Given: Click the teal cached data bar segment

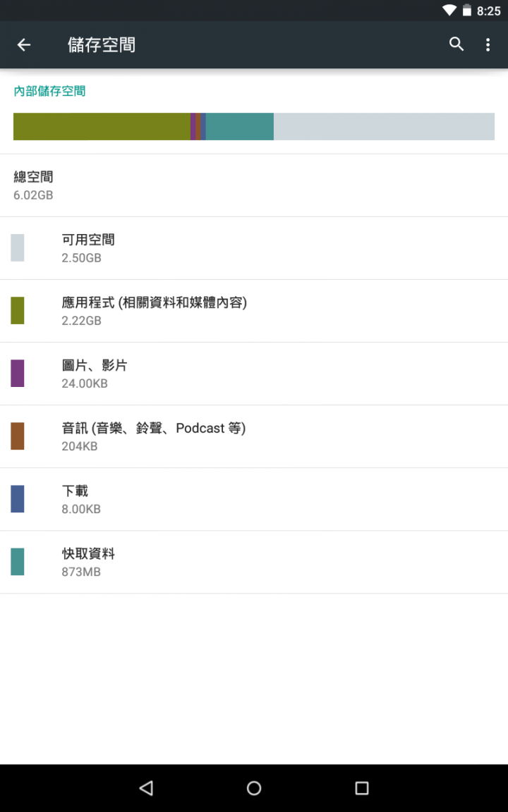Looking at the screenshot, I should 239,126.
